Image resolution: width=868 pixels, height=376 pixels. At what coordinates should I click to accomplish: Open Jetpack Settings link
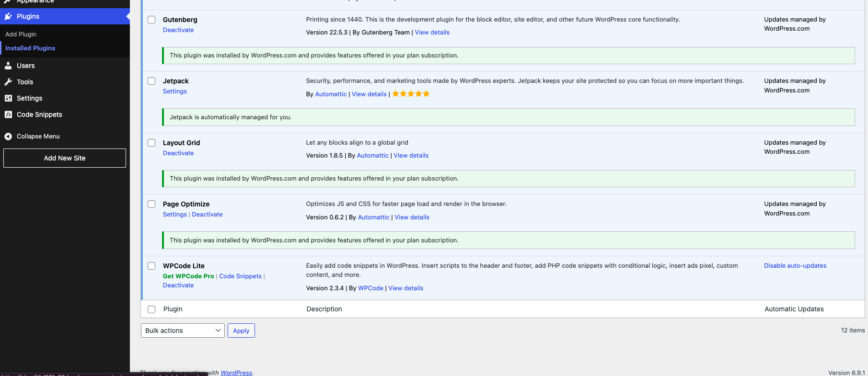(175, 91)
